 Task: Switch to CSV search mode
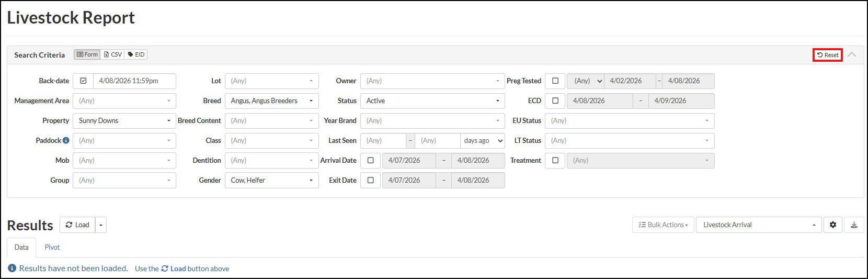point(113,54)
